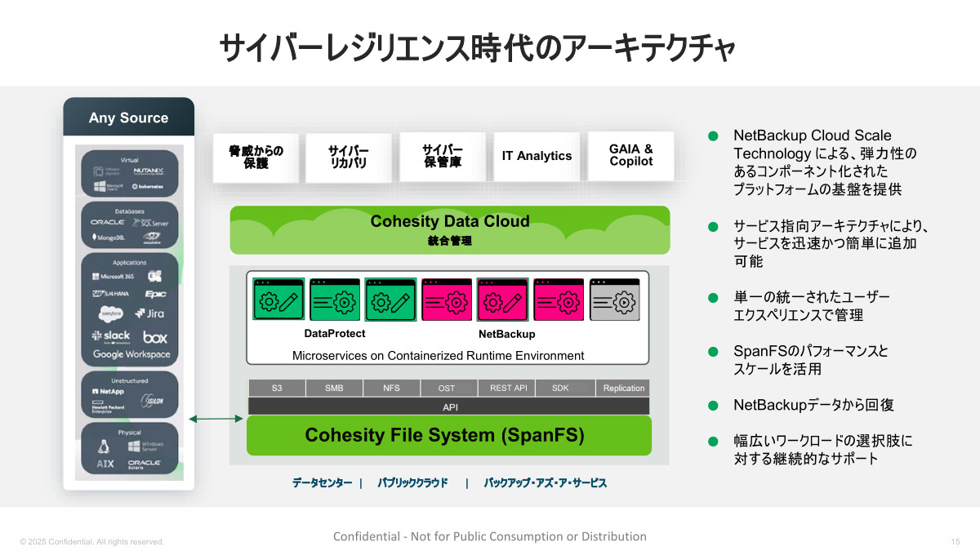This screenshot has height=551, width=980.
Task: Select the REST API cell
Action: [x=508, y=388]
